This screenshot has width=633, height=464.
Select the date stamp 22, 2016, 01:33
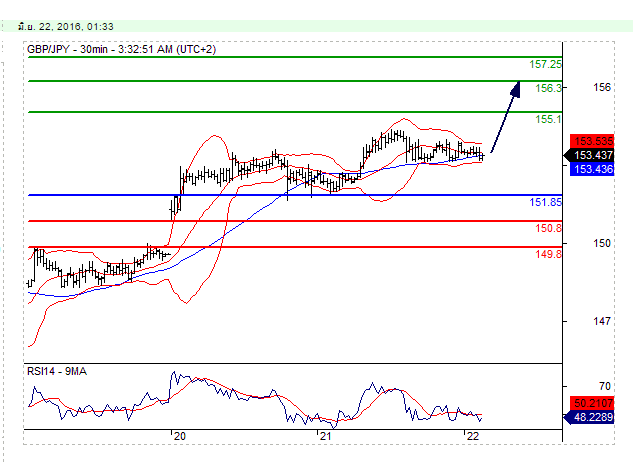point(66,27)
